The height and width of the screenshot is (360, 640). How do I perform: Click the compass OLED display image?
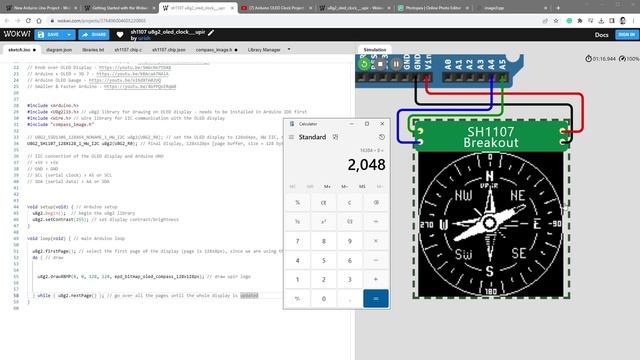click(490, 224)
